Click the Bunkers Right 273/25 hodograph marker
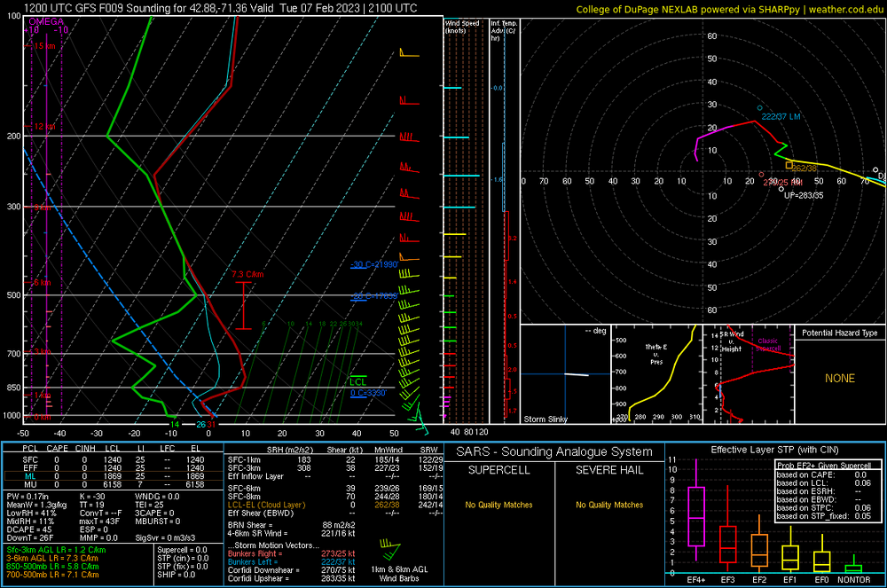The width and height of the screenshot is (887, 588). 761,175
